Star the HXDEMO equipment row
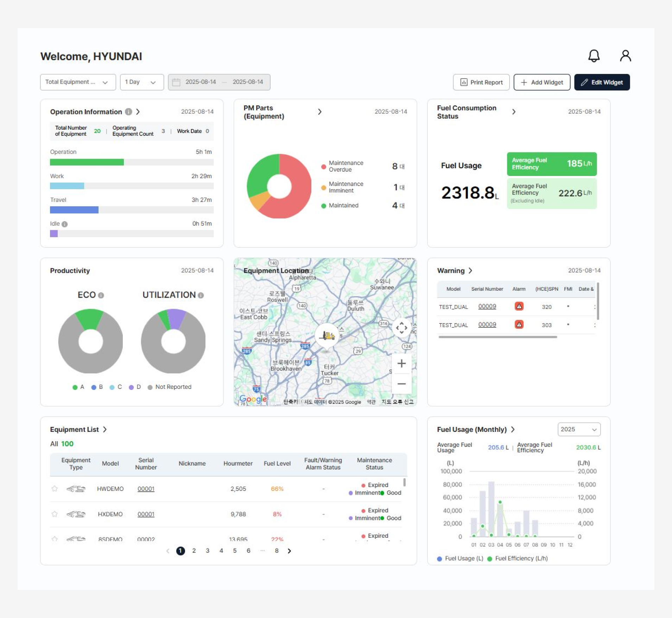 tap(55, 514)
